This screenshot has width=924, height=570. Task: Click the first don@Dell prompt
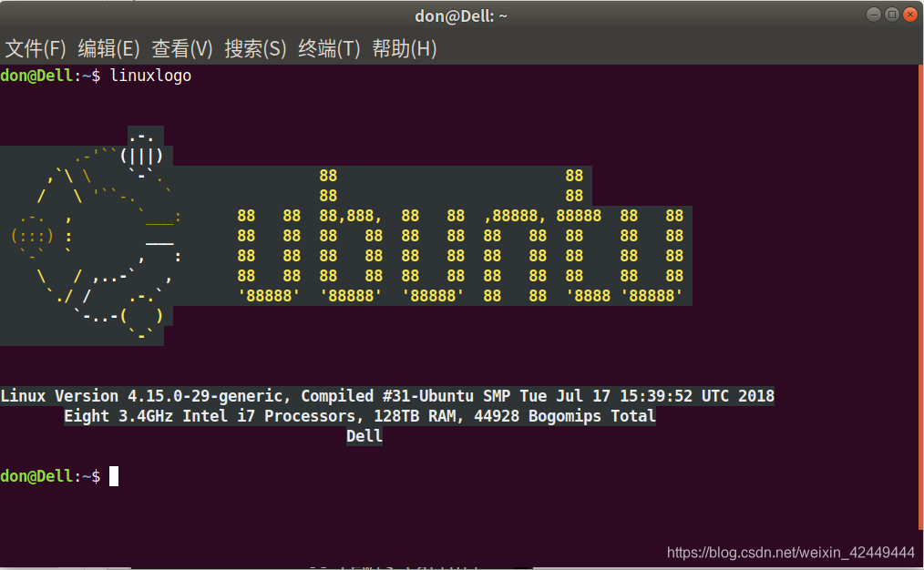click(x=51, y=76)
